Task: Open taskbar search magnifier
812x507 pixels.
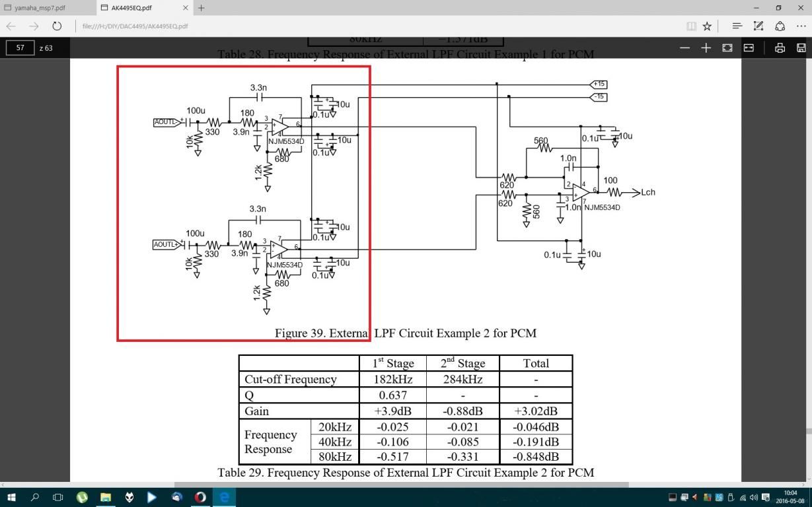Action: (x=35, y=497)
